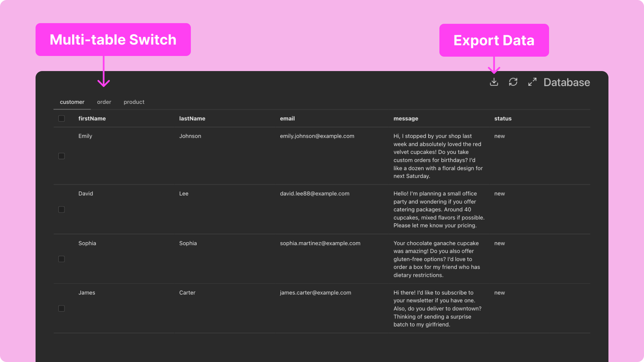Check James Carter's row checkbox

pos(61,309)
